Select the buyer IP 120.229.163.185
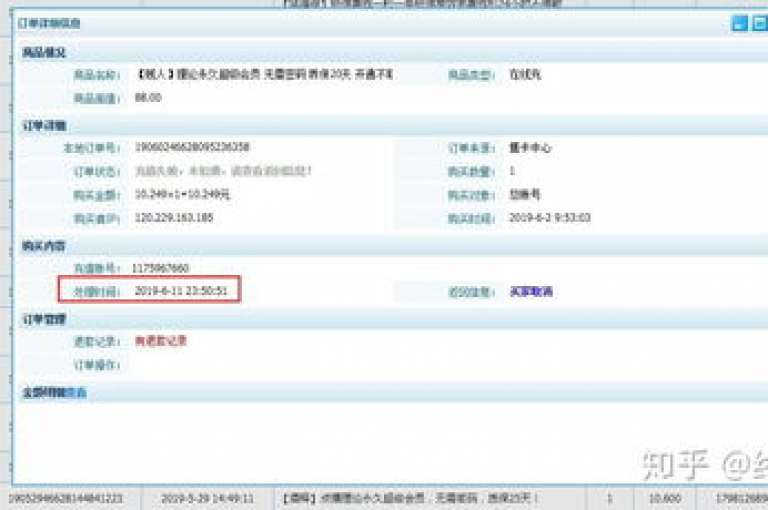Screen dimensions: 768x510 (x=174, y=218)
